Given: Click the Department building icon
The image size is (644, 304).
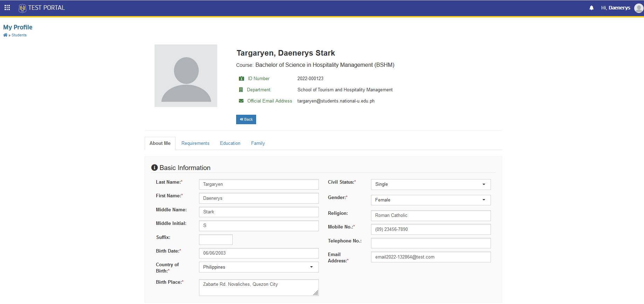Looking at the screenshot, I should (x=241, y=90).
